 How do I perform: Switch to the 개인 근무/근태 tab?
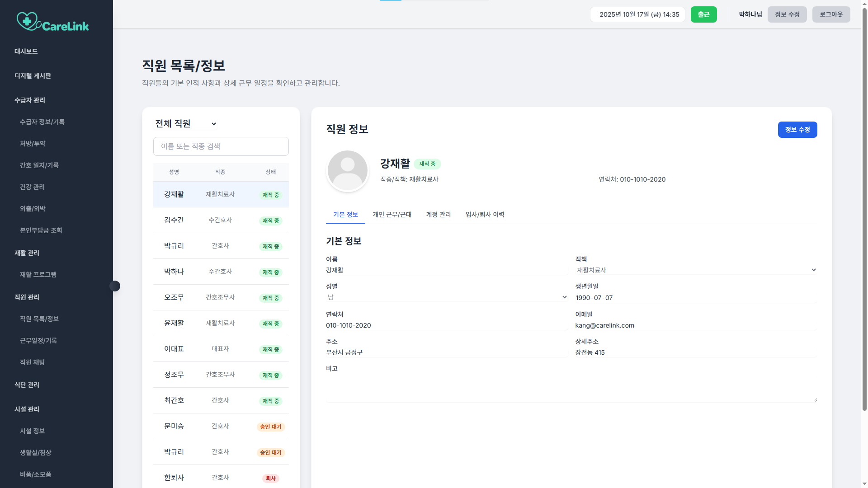(392, 215)
